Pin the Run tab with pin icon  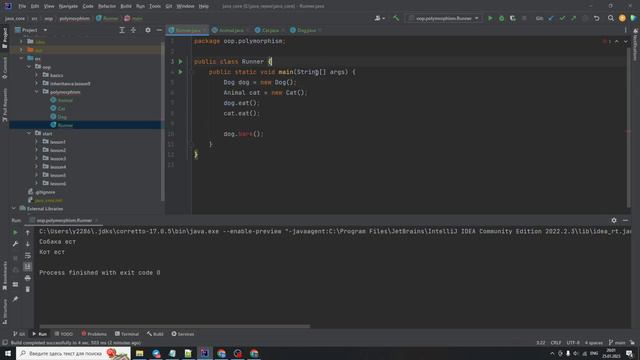coord(15,299)
